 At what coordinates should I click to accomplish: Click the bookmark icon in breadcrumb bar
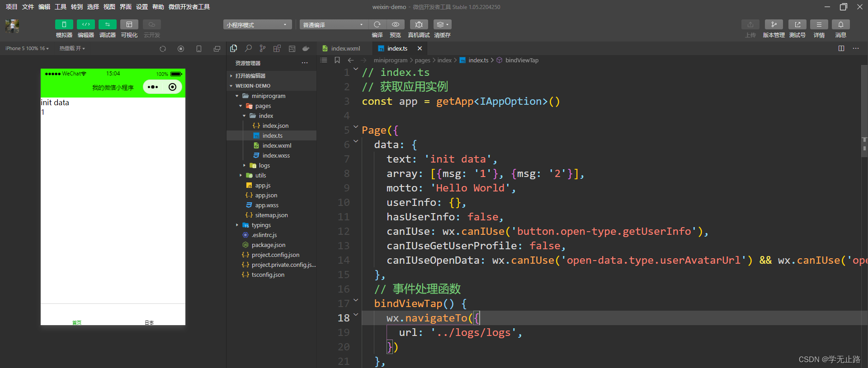point(337,60)
